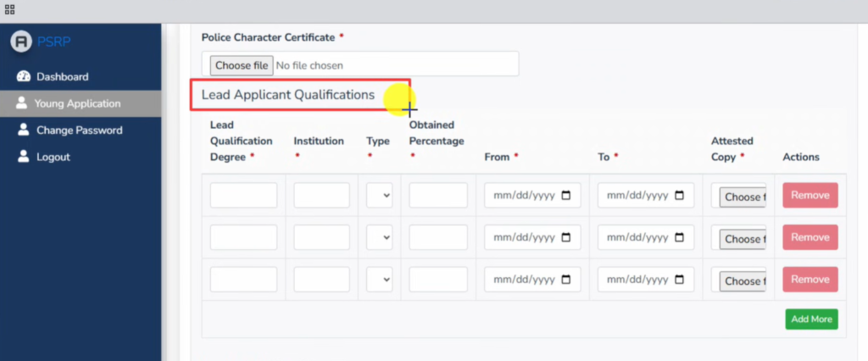Click the Change Password user icon

point(23,131)
